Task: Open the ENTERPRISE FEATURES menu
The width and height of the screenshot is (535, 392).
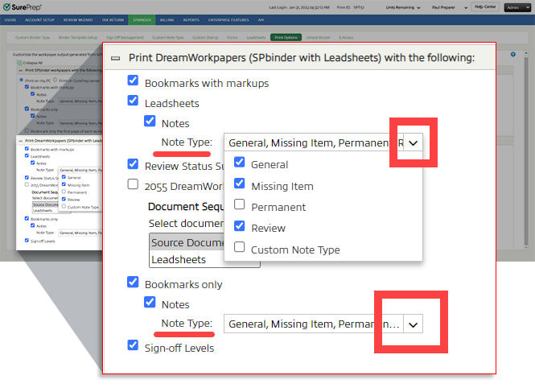Action: coord(228,20)
